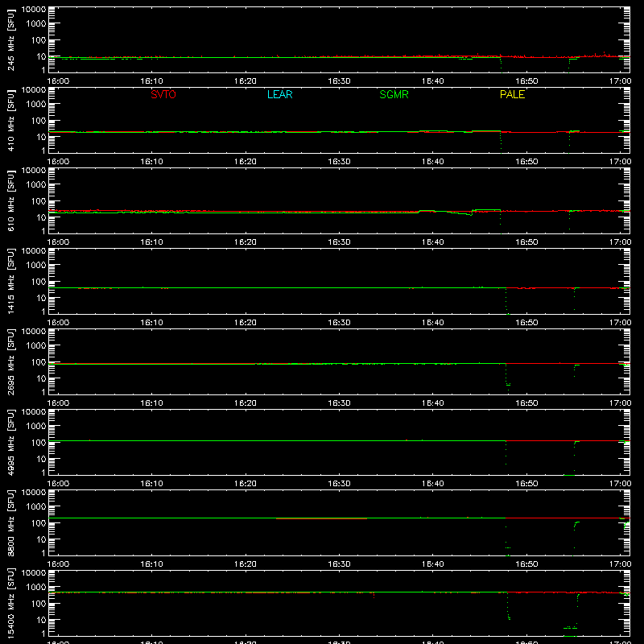Image resolution: width=644 pixels, height=644 pixels.
Task: Click the 1000 tick value on the 8800 MHz axis
Action: [x=36, y=507]
